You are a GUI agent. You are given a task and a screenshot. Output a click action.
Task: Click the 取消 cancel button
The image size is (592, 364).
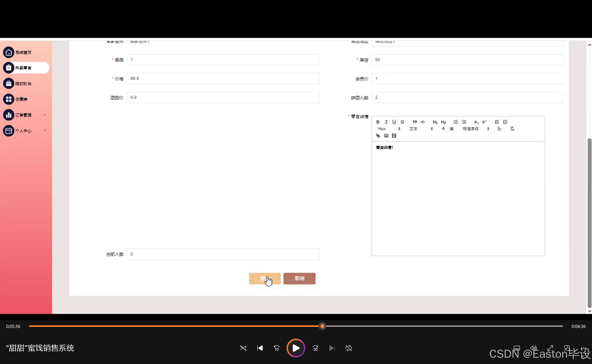299,278
